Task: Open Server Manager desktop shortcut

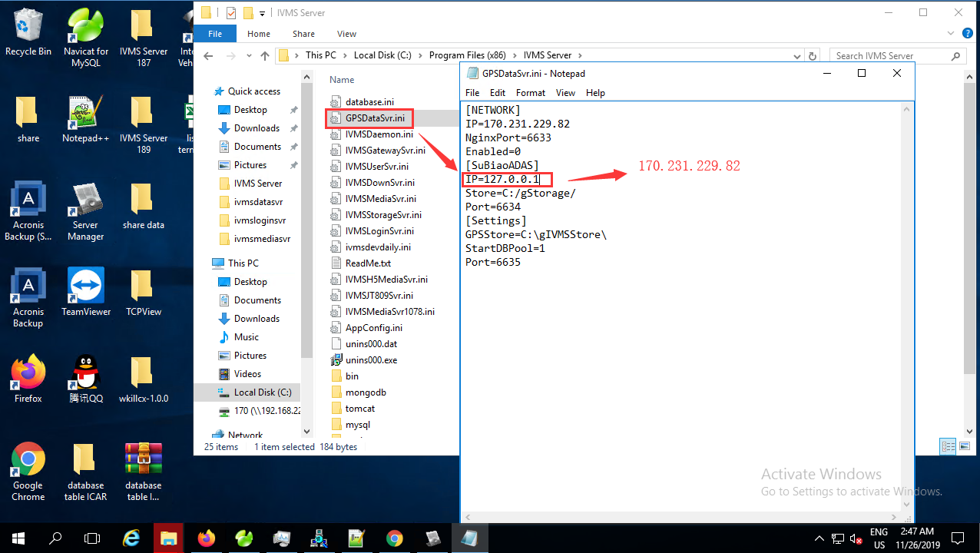Action: pos(85,212)
